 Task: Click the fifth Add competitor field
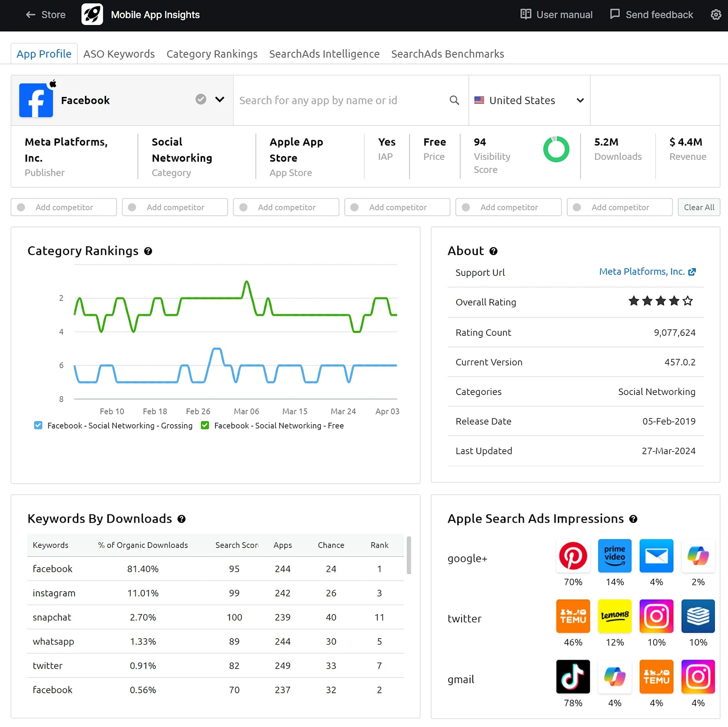509,207
